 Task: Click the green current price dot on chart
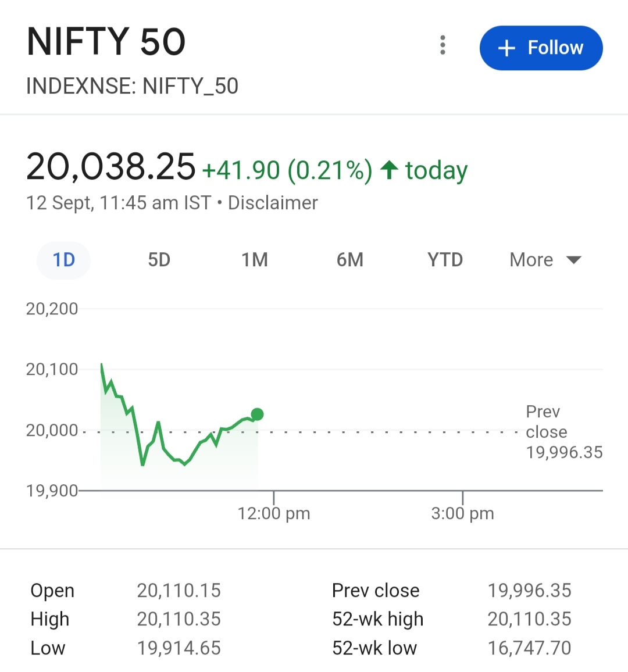point(257,414)
